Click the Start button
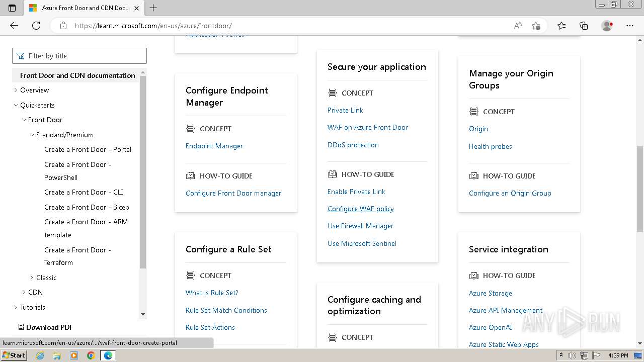644x362 pixels. (x=14, y=355)
